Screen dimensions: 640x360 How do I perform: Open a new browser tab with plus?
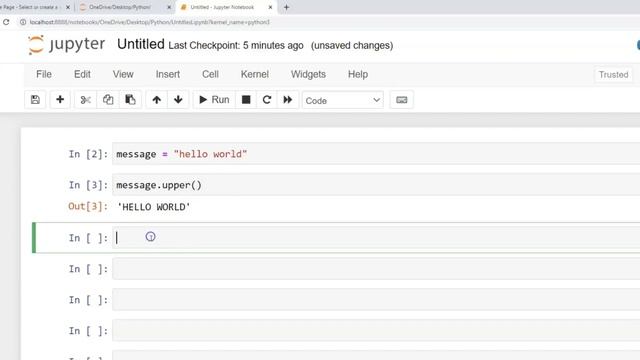[287, 7]
